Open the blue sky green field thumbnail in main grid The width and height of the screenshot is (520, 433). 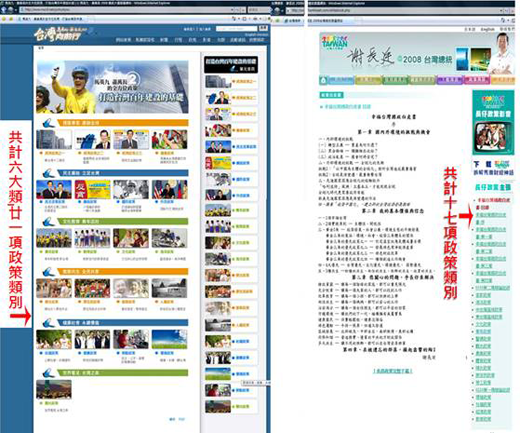pos(169,339)
